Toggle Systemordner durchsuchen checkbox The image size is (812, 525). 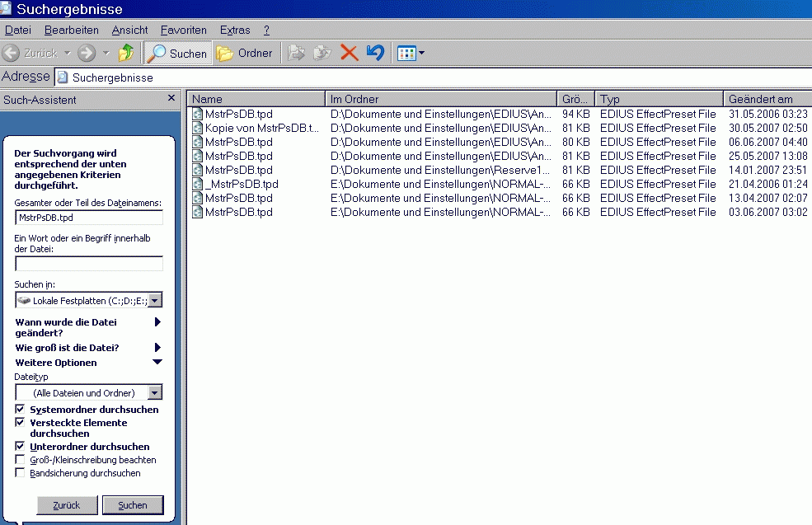(20, 409)
